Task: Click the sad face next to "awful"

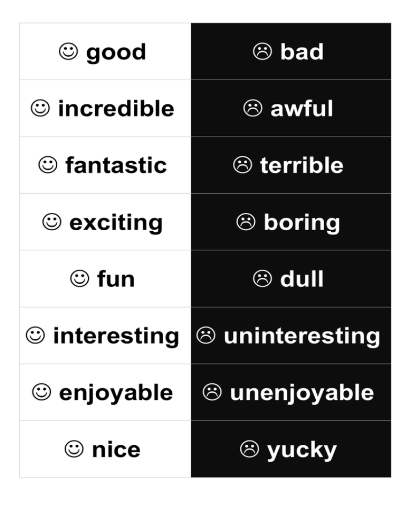Action: (x=253, y=109)
